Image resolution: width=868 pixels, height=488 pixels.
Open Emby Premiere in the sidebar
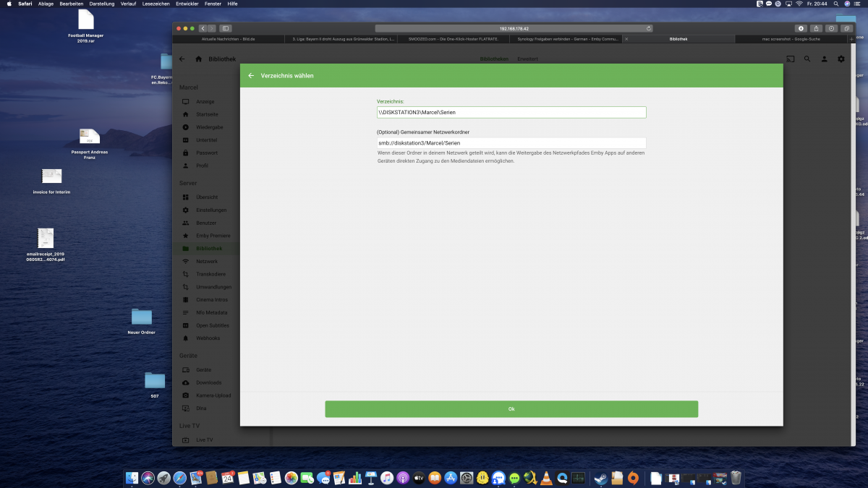(x=213, y=236)
